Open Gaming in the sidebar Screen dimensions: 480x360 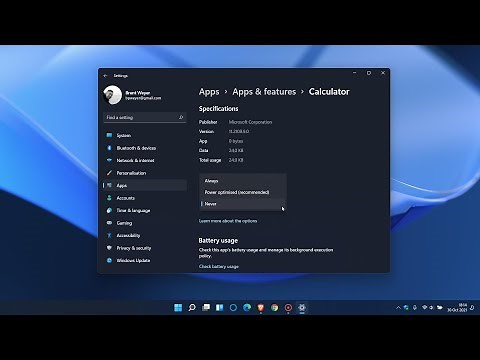click(x=145, y=223)
